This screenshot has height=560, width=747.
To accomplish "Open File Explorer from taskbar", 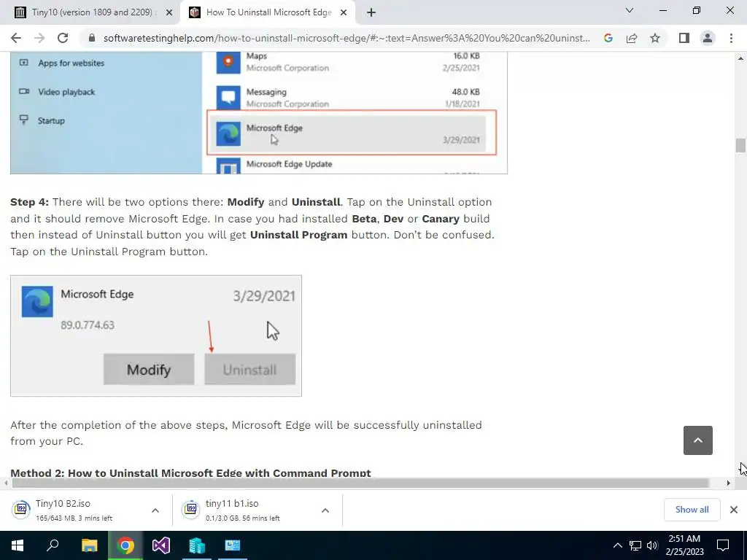I will point(89,545).
